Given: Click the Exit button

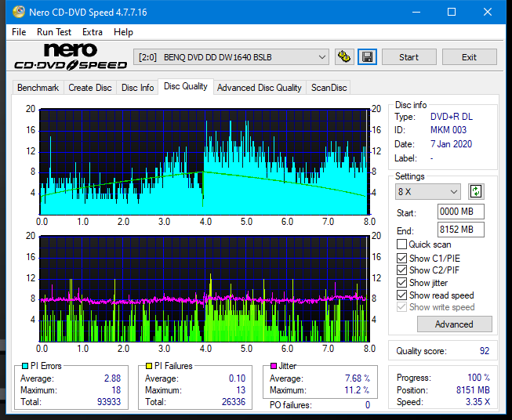Looking at the screenshot, I should coord(469,57).
